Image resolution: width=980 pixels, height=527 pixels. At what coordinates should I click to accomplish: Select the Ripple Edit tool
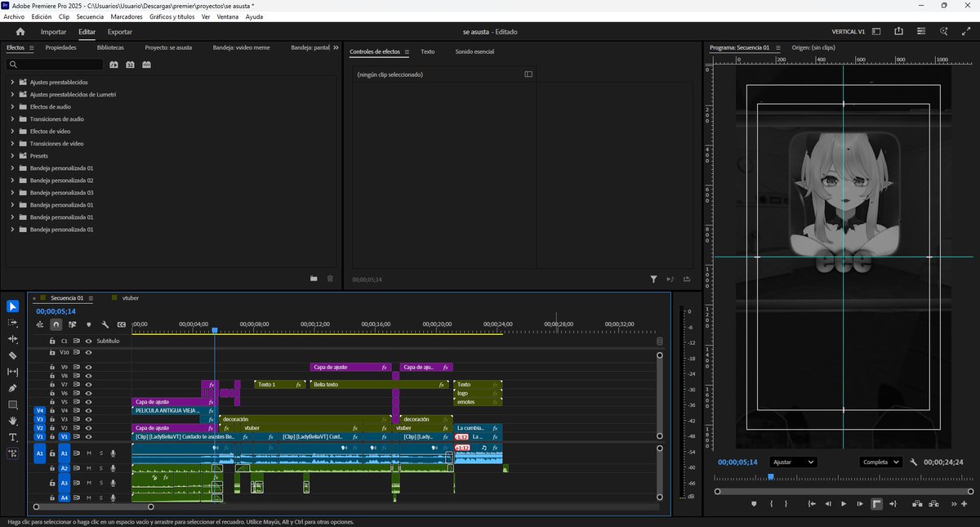pyautogui.click(x=12, y=339)
